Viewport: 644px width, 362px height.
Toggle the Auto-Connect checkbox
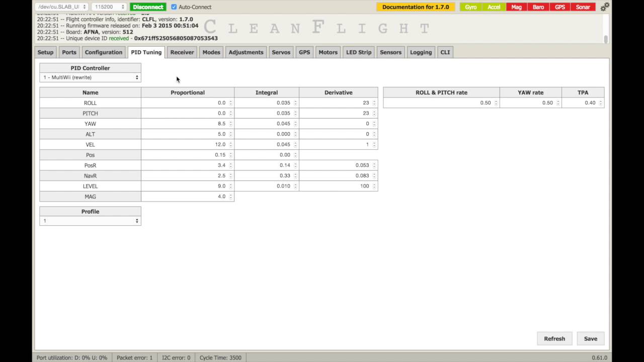point(174,7)
